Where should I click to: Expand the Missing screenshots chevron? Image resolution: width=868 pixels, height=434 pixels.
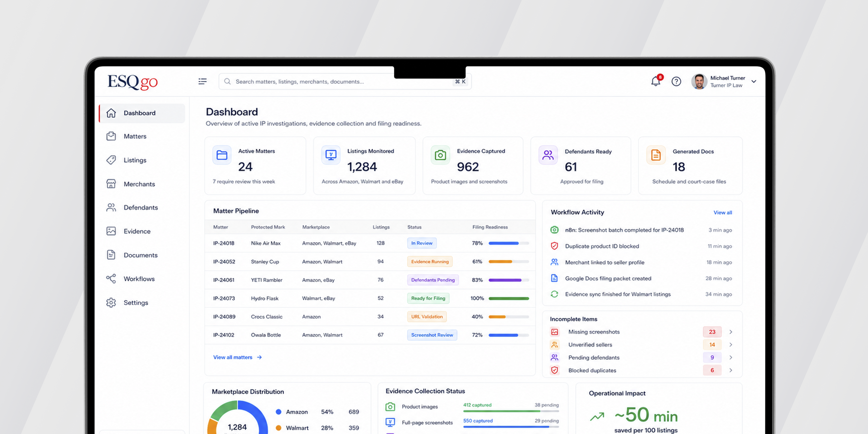coord(731,332)
